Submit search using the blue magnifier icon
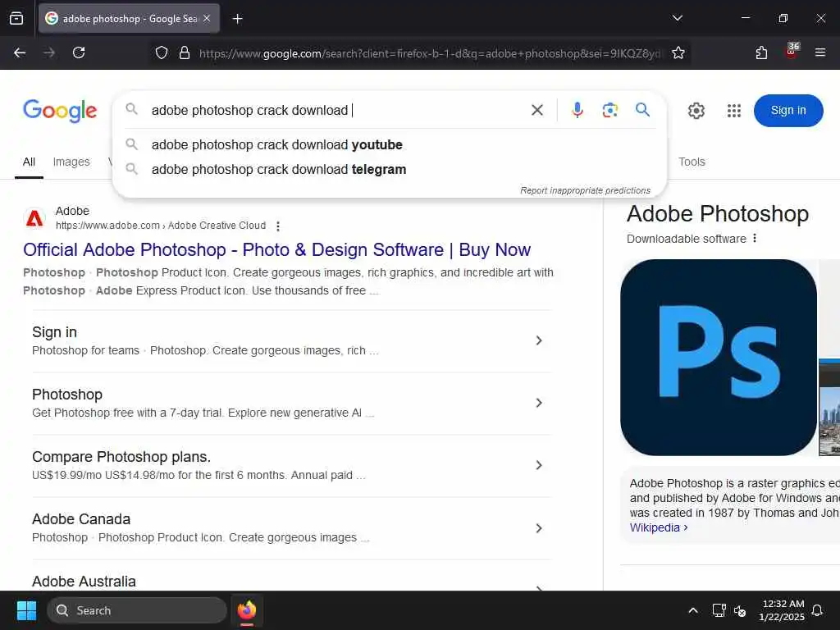The image size is (840, 630). (643, 110)
